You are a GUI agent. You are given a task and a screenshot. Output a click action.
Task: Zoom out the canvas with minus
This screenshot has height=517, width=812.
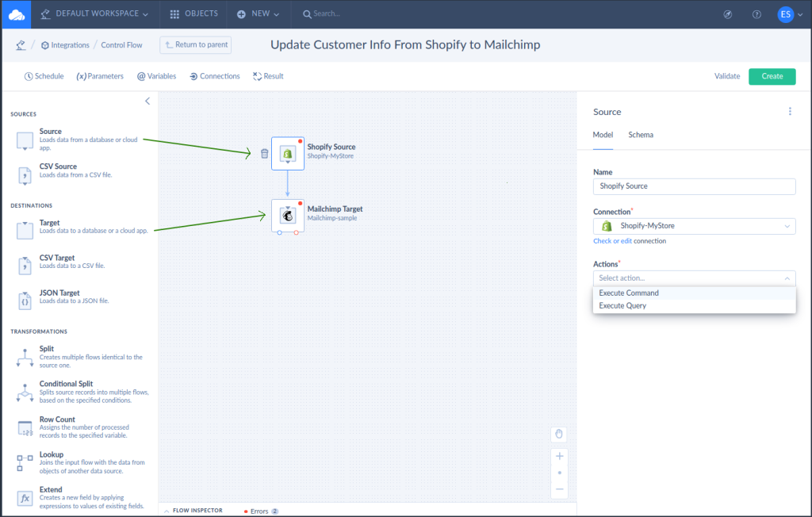pos(559,489)
